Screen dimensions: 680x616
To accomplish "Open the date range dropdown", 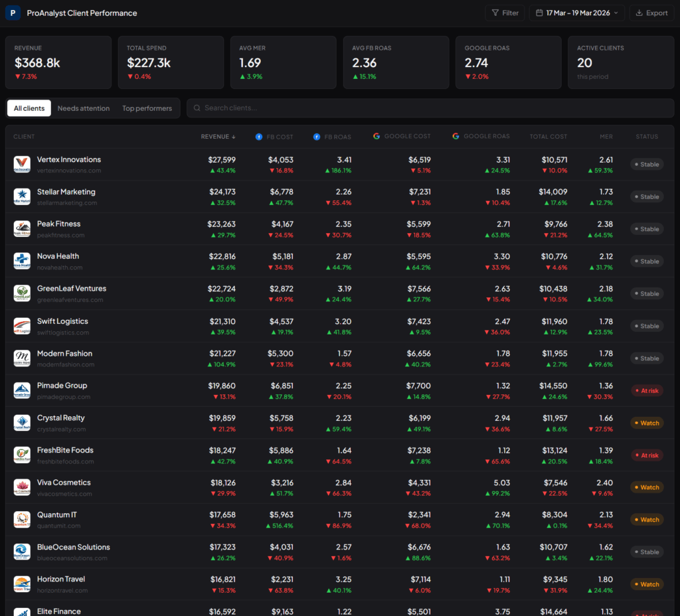I will click(576, 13).
